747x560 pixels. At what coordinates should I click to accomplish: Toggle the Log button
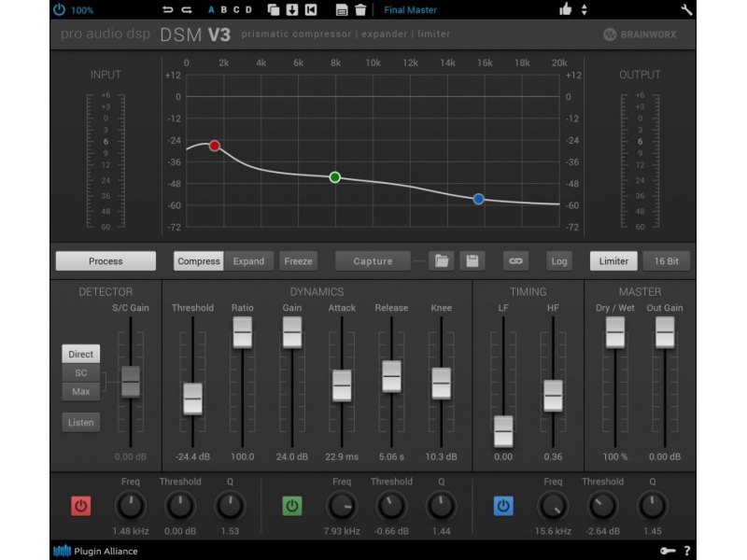558,261
